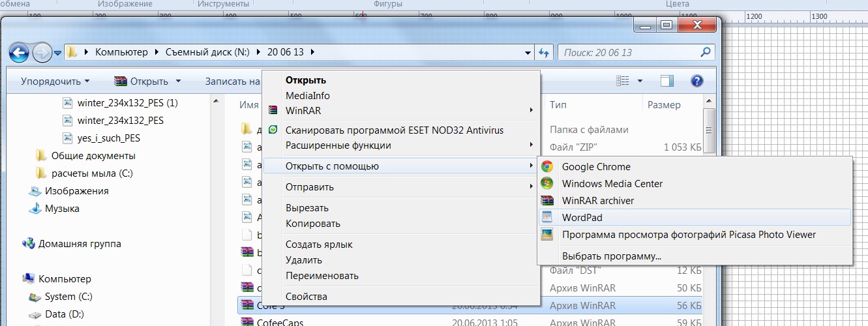Choose Выбрать программу... option
This screenshot has height=326, width=868.
click(611, 256)
